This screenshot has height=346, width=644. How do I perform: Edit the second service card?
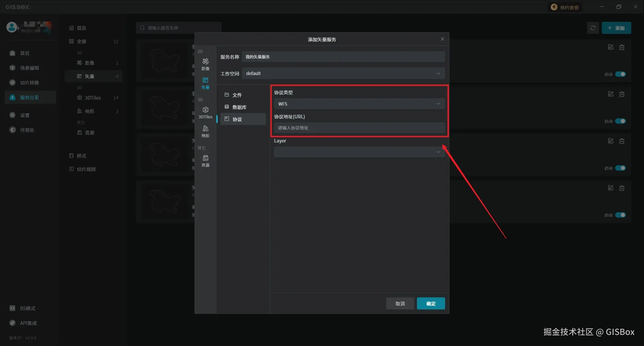click(611, 94)
